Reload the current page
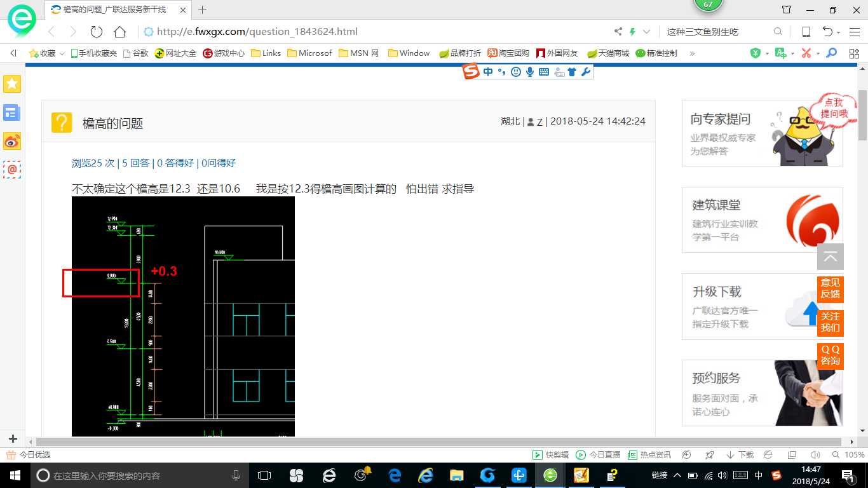This screenshot has width=868, height=488. click(x=97, y=32)
